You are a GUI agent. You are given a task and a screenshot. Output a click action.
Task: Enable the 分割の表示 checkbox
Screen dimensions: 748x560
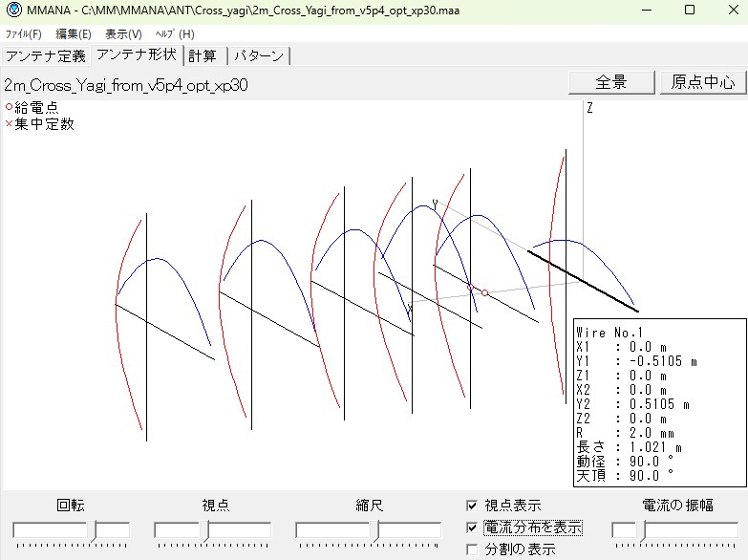click(472, 549)
